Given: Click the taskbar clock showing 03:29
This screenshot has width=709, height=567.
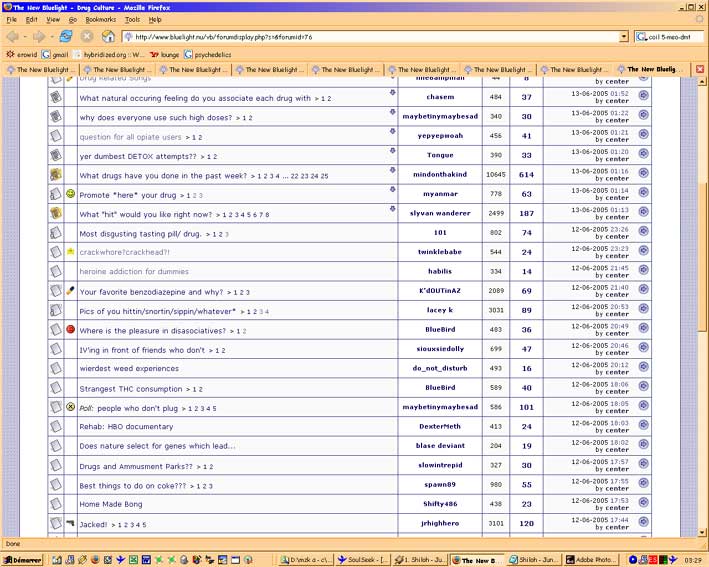Looking at the screenshot, I should (693, 560).
